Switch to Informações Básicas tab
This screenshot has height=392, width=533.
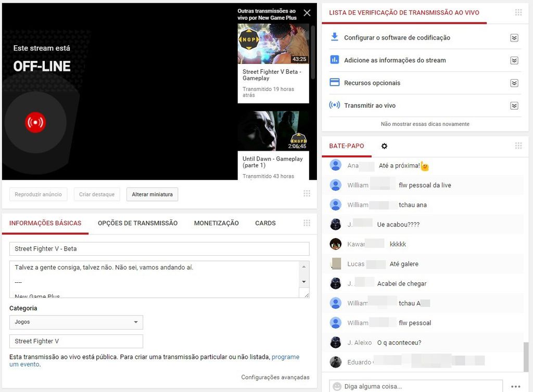tap(45, 224)
